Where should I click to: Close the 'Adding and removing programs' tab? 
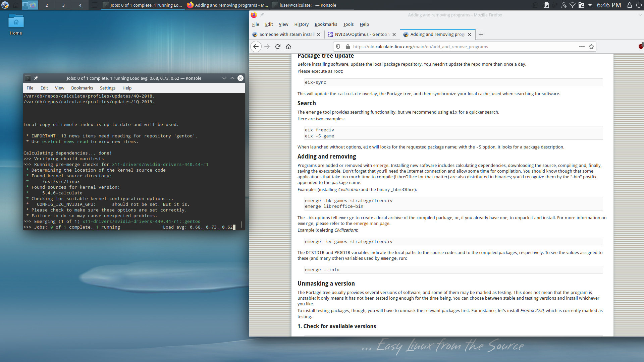pos(470,35)
